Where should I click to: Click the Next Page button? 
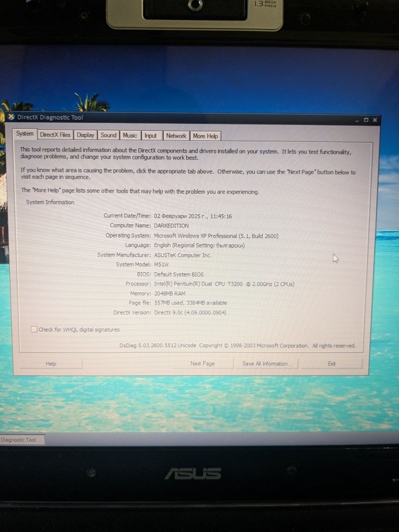point(203,363)
